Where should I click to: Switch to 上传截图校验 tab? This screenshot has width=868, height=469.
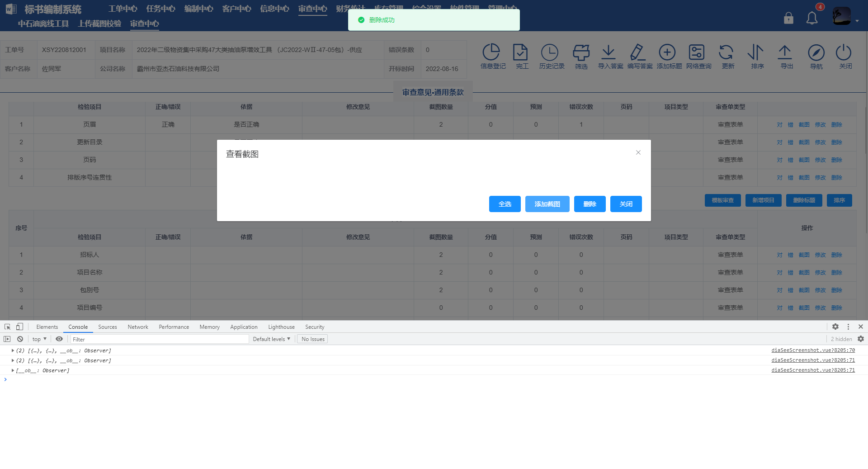[x=99, y=24]
